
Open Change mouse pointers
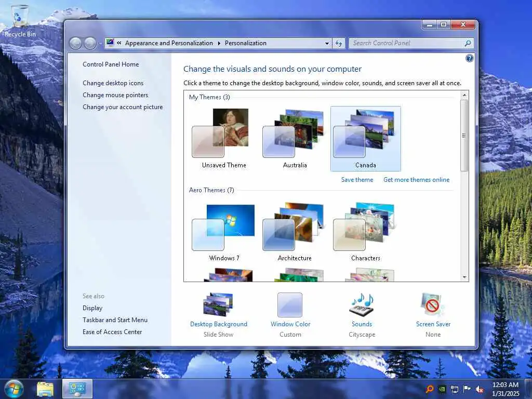[x=115, y=95]
